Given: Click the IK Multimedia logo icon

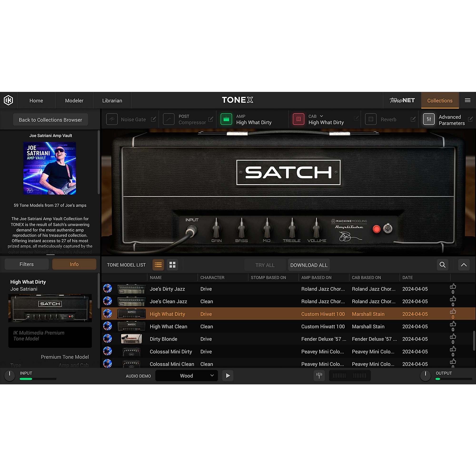Looking at the screenshot, I should click(8, 100).
